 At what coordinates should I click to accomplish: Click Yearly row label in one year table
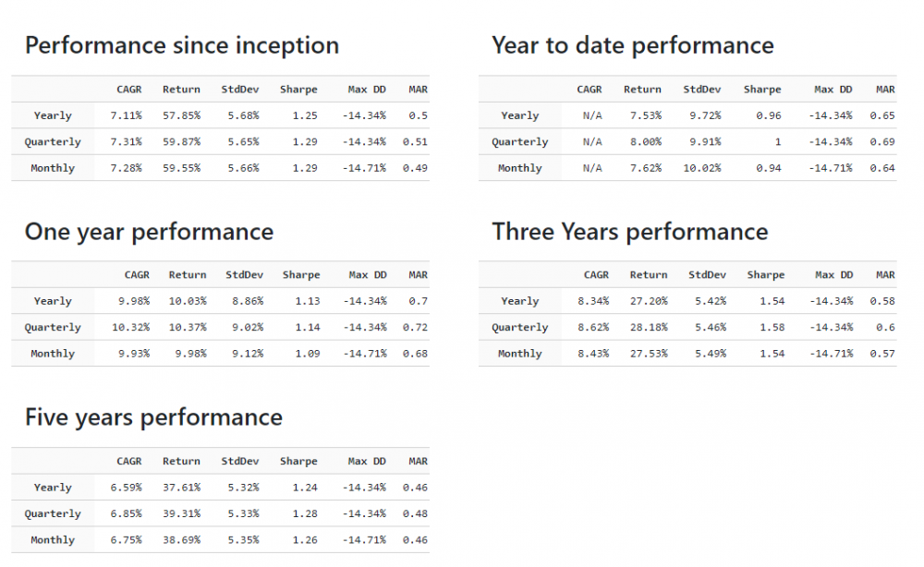[x=53, y=301]
